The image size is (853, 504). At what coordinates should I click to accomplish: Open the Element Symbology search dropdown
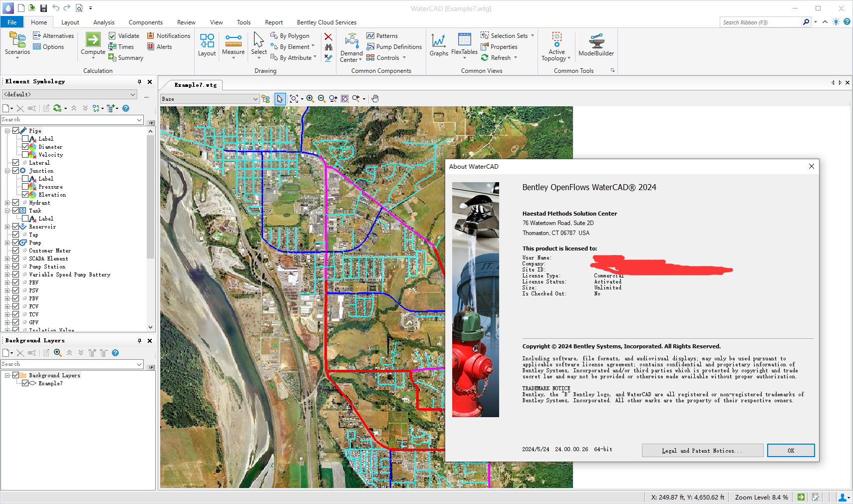pyautogui.click(x=139, y=120)
